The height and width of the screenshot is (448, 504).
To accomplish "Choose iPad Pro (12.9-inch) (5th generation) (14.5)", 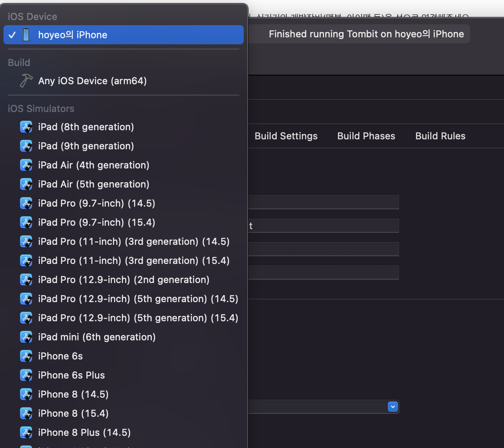I will tap(124, 299).
